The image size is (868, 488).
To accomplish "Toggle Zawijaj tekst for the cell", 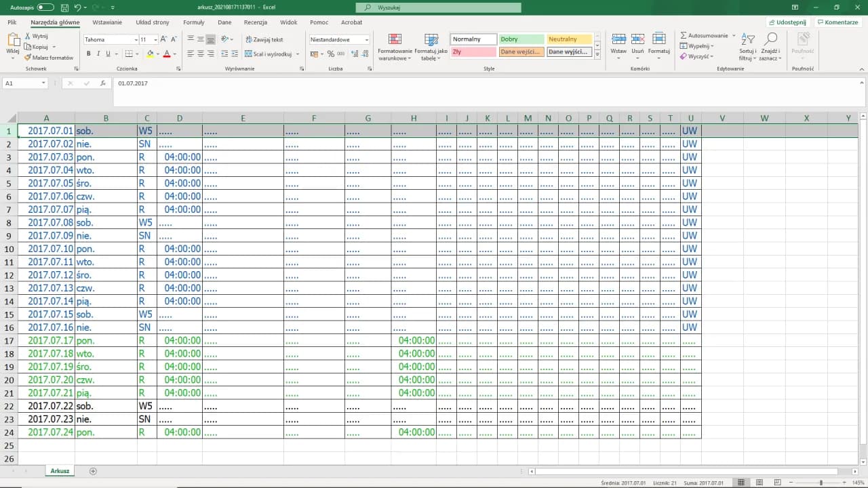I will 264,40.
